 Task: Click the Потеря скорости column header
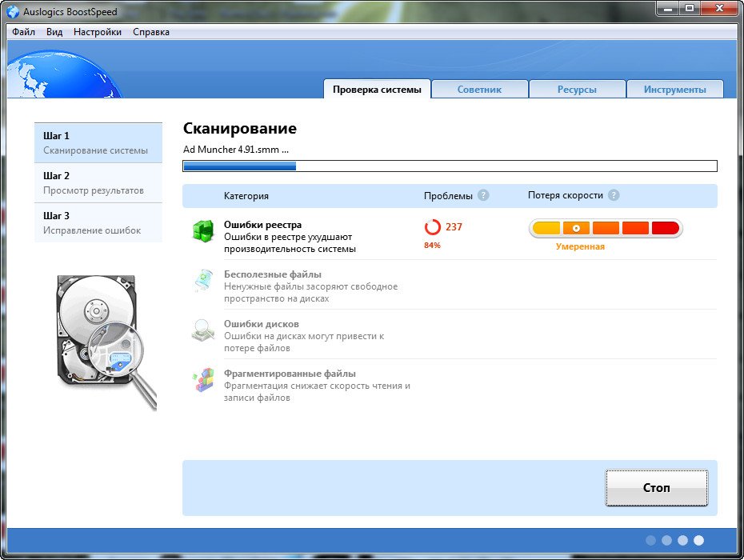pos(566,195)
